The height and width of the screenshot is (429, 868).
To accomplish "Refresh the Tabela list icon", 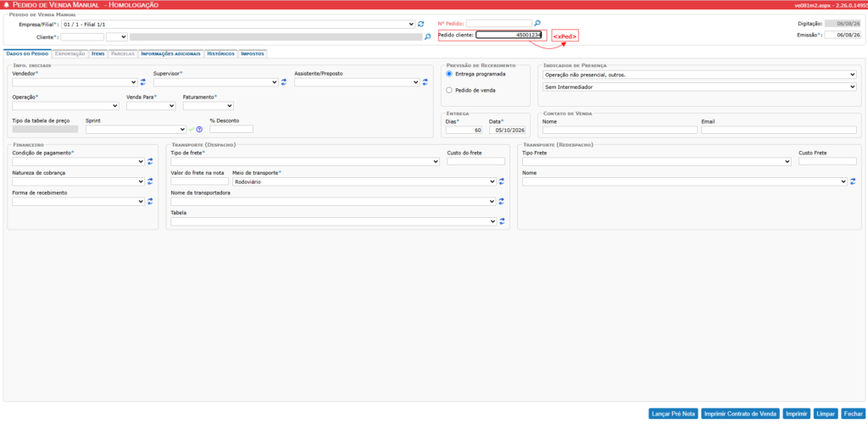I will click(x=502, y=221).
